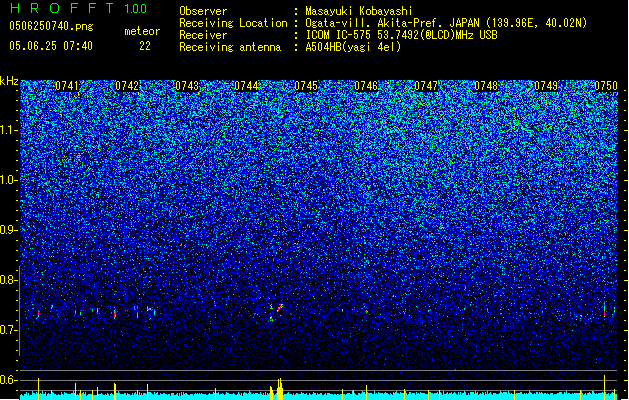Click the Receiving Location label

(233, 23)
